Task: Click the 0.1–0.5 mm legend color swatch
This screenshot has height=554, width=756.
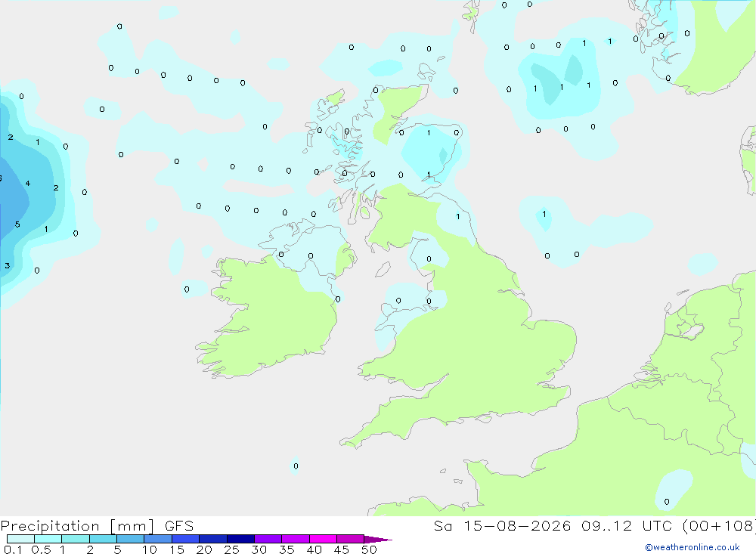Action: [x=20, y=539]
